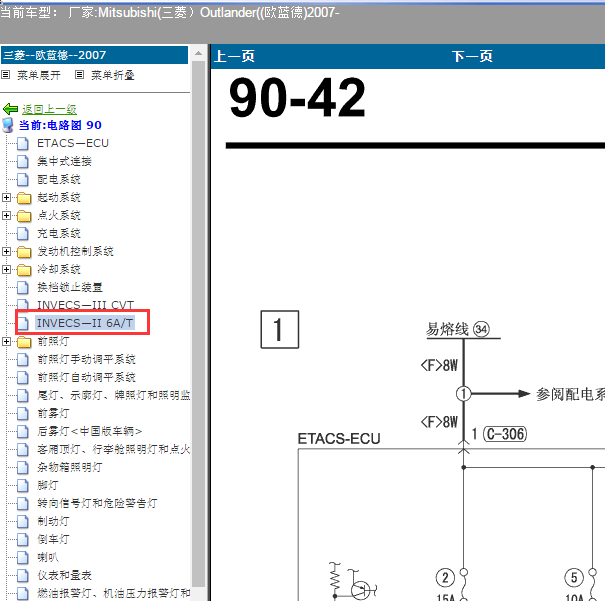Click the document icon next to 脚灯
The width and height of the screenshot is (605, 601).
tap(23, 485)
